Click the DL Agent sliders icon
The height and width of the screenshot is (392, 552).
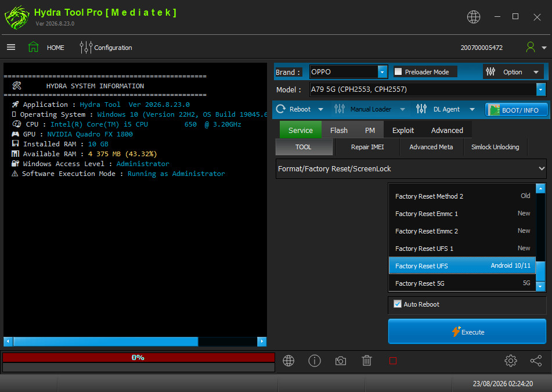click(x=421, y=109)
